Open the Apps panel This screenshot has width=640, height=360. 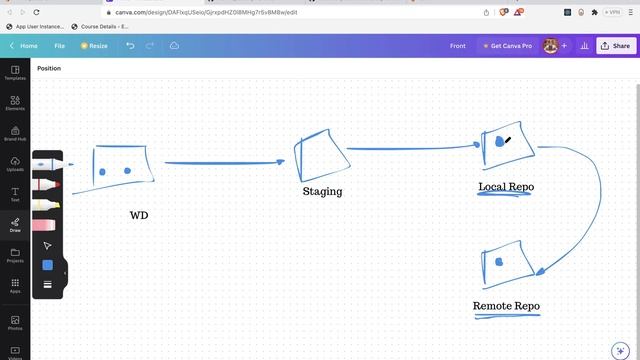(15, 286)
